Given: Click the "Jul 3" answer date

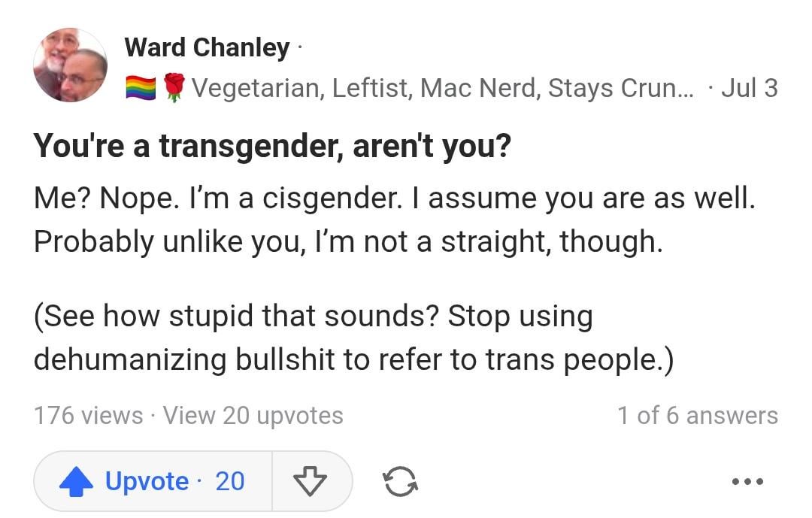Looking at the screenshot, I should pyautogui.click(x=749, y=89).
